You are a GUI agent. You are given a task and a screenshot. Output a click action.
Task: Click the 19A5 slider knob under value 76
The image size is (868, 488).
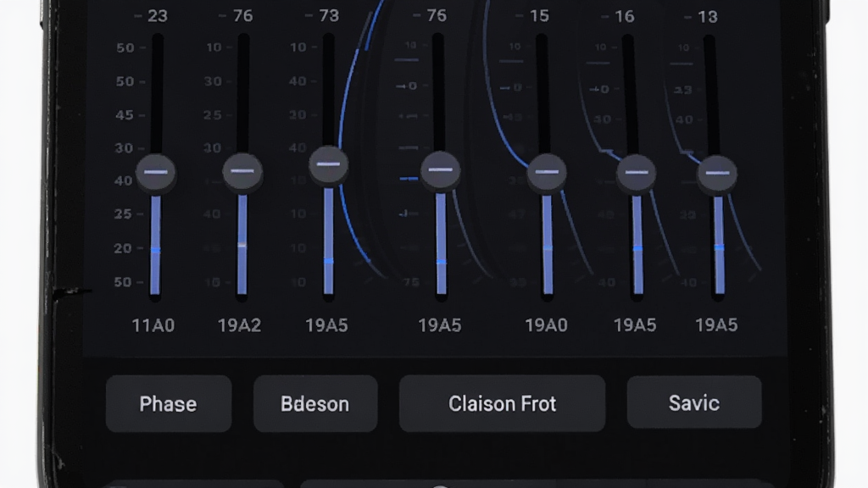441,169
